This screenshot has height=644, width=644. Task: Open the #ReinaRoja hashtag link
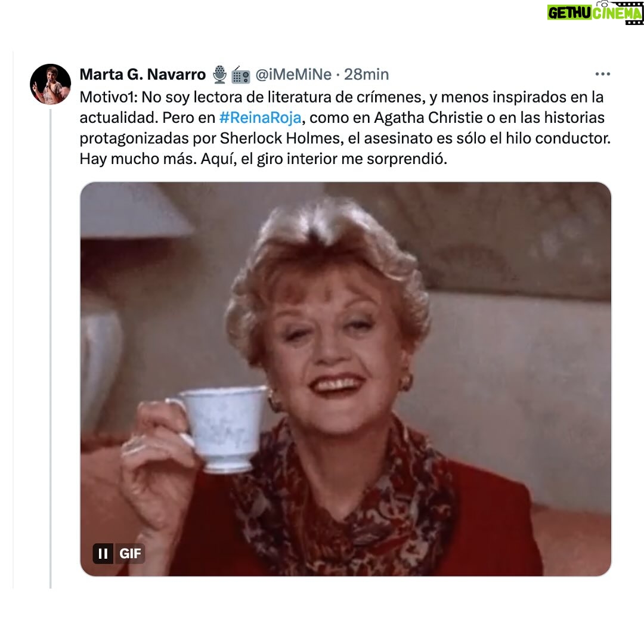(x=261, y=118)
